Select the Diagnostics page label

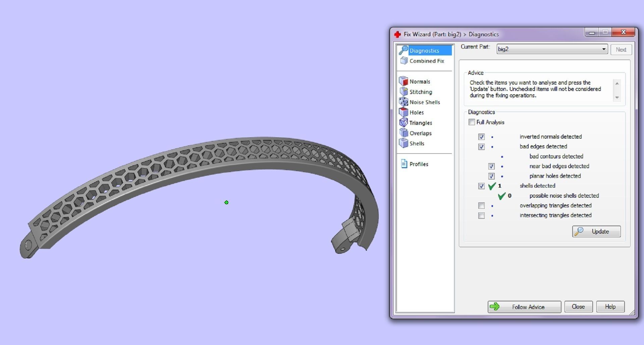[424, 51]
